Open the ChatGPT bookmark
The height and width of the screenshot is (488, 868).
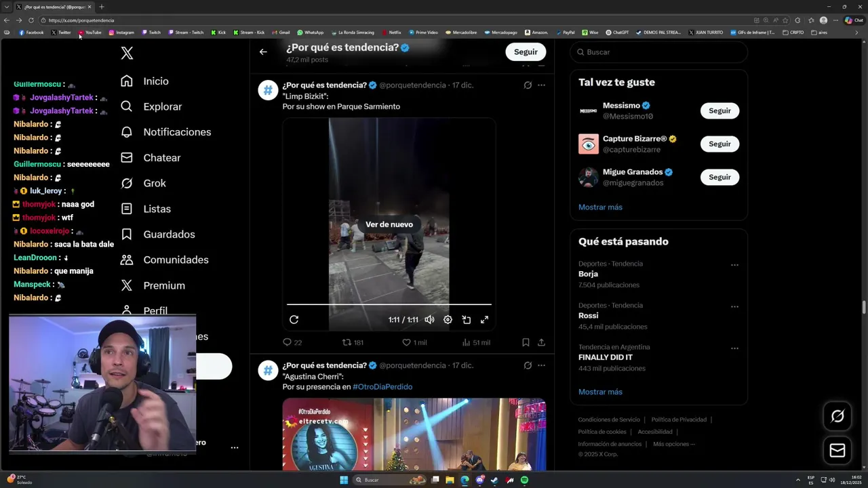[617, 33]
